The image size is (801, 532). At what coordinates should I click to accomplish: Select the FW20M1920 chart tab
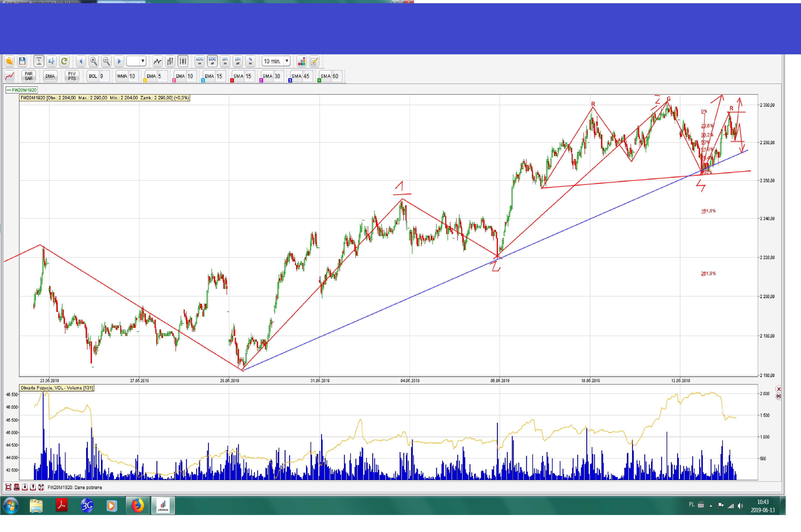(x=22, y=90)
